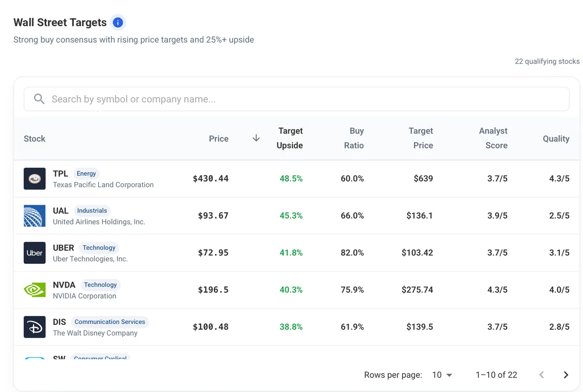The image size is (583, 392).
Task: Click the 60.0% buy ratio cell
Action: point(352,179)
